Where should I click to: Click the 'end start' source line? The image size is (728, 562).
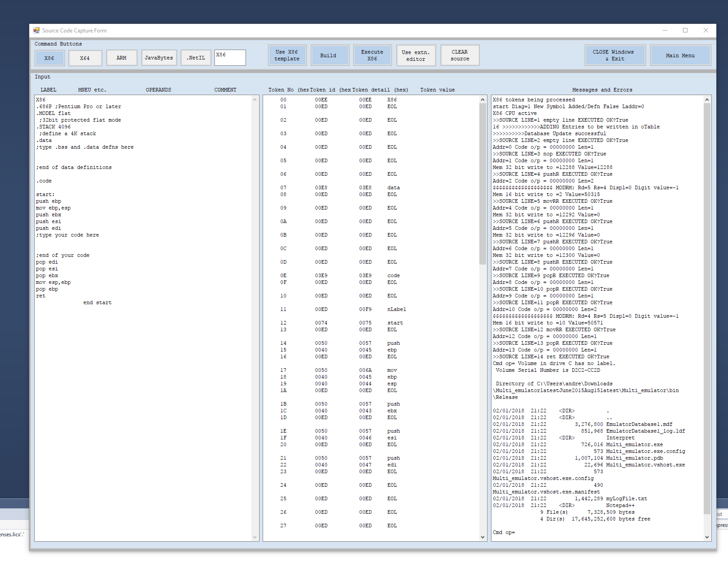click(x=97, y=302)
